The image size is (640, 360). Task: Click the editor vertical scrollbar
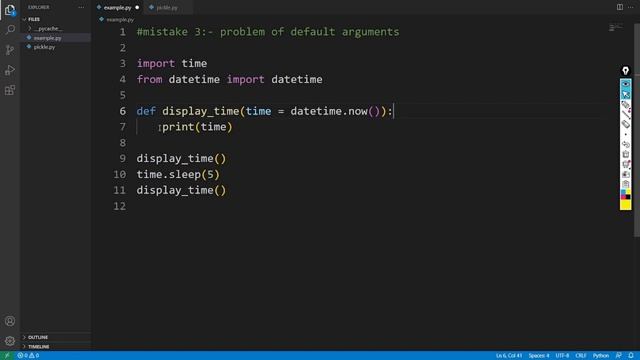pos(637,130)
